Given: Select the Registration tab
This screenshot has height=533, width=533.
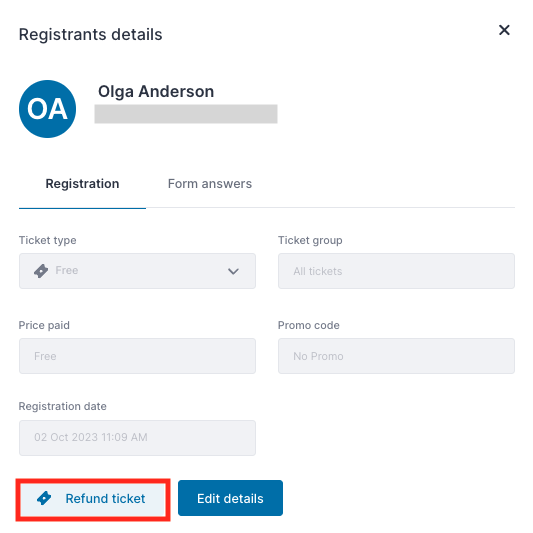Looking at the screenshot, I should (x=82, y=184).
